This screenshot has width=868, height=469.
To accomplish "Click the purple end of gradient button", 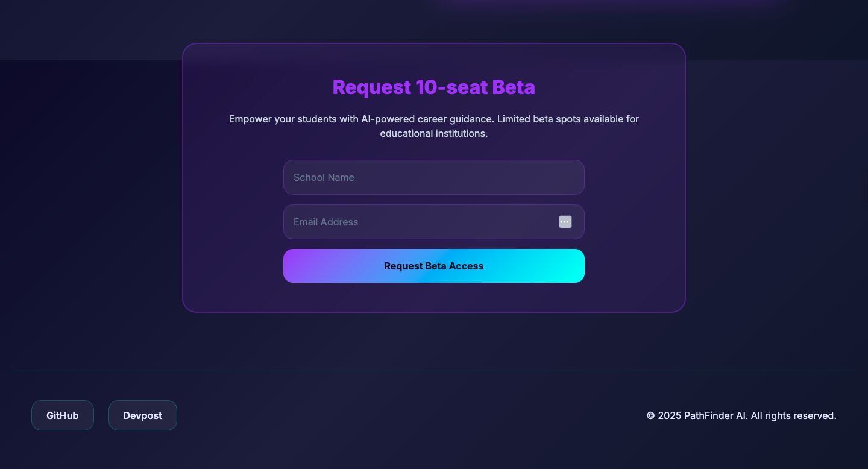I will [x=301, y=266].
